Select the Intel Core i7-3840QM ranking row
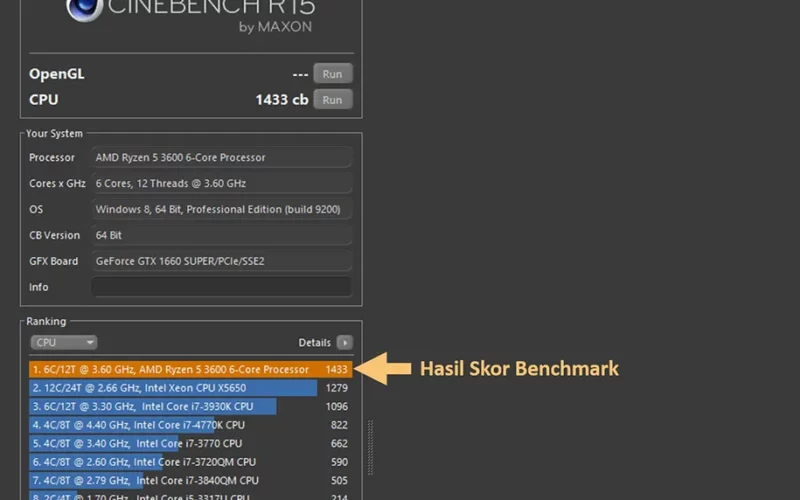 click(x=190, y=480)
